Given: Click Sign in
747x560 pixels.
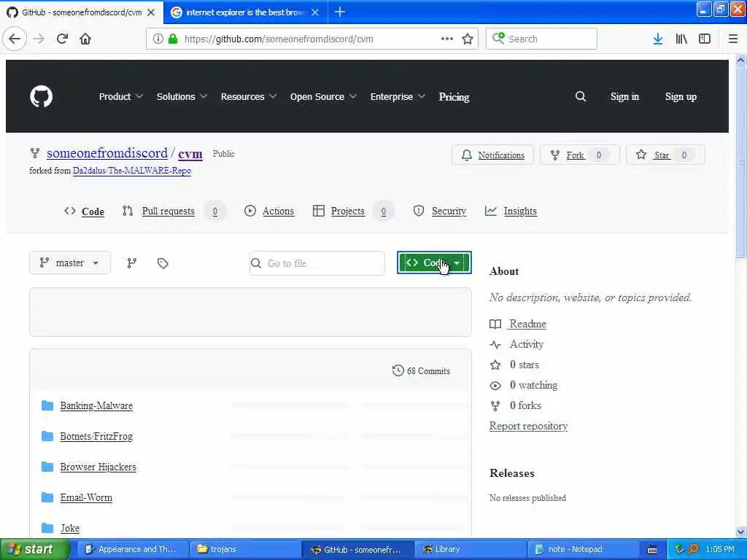Looking at the screenshot, I should [x=624, y=97].
